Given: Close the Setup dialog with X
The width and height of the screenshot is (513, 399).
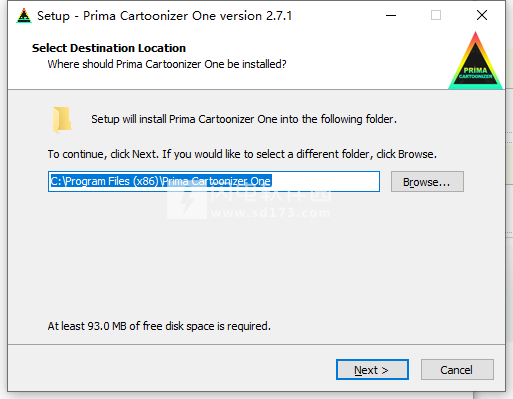Looking at the screenshot, I should 482,15.
